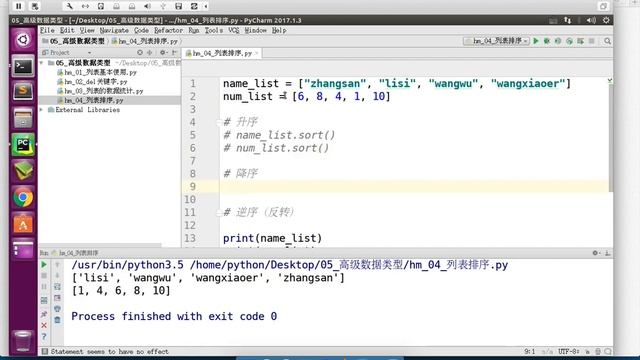Open hm_02_del关键字.py in the project tree
The height and width of the screenshot is (360, 640).
[92, 82]
